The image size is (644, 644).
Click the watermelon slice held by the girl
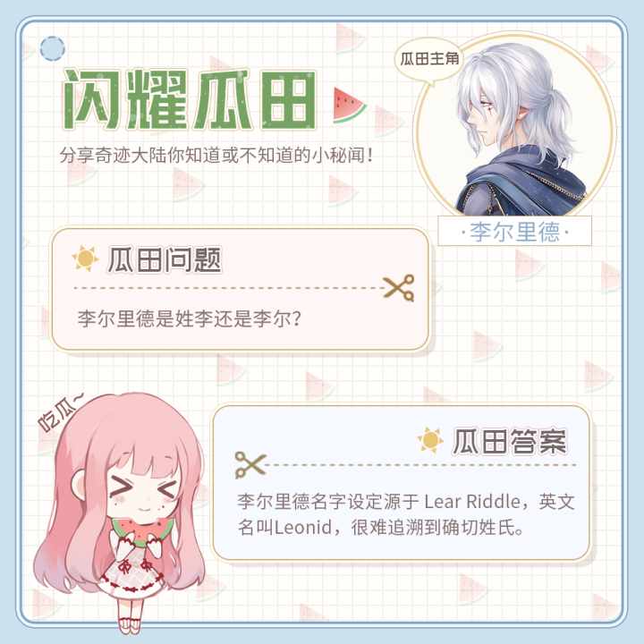pyautogui.click(x=141, y=530)
